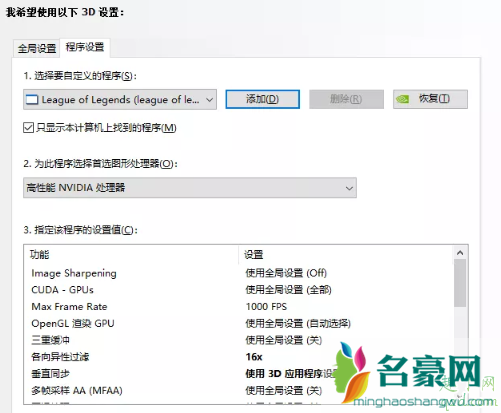The image size is (501, 413).
Task: Select the 各向异性过滤 row
Action: pos(239,357)
